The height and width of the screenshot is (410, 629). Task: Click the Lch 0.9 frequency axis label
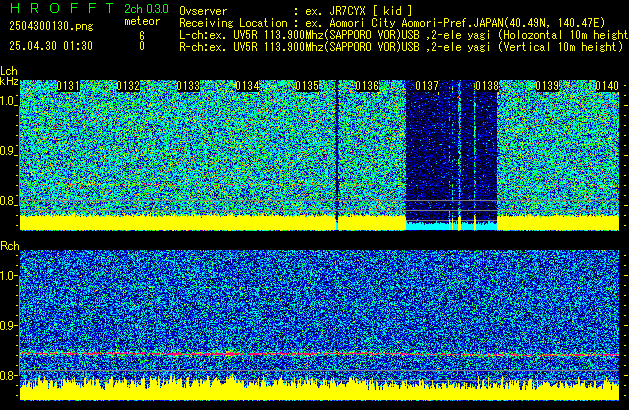click(x=8, y=151)
